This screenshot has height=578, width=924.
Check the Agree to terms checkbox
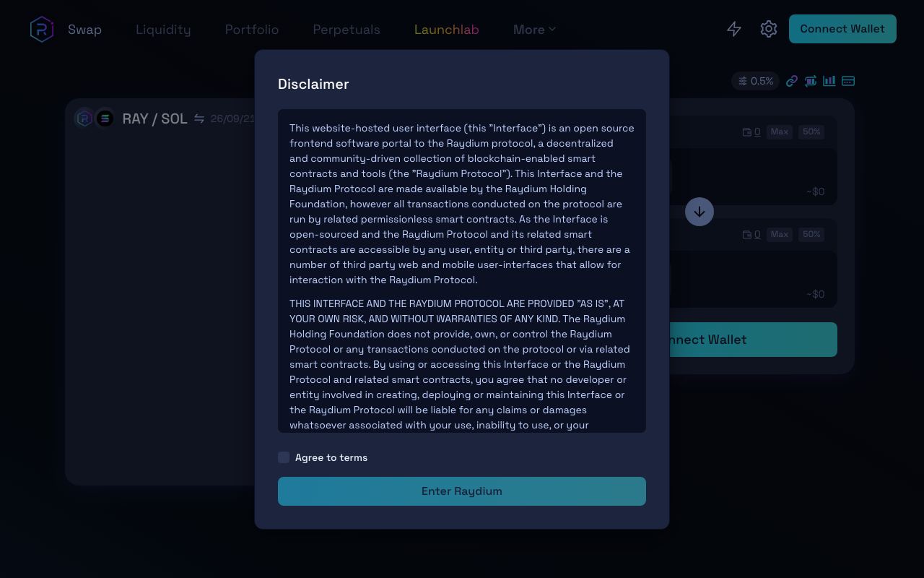click(x=284, y=457)
